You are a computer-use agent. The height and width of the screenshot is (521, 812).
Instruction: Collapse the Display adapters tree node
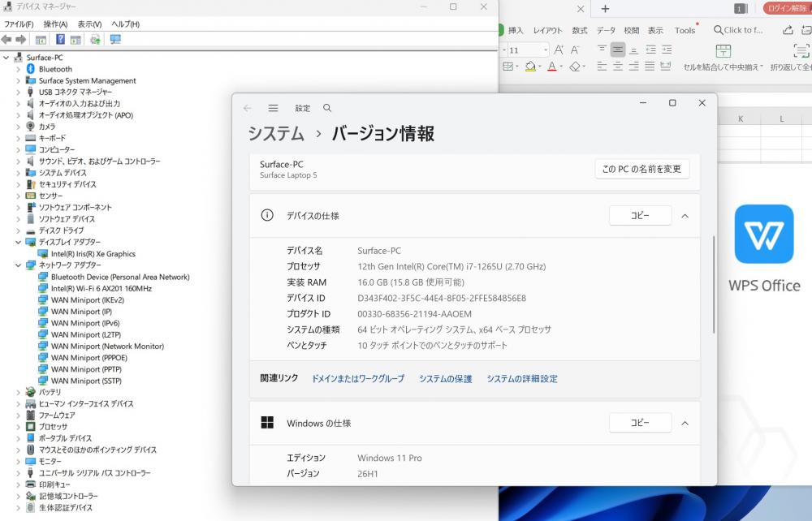click(18, 242)
